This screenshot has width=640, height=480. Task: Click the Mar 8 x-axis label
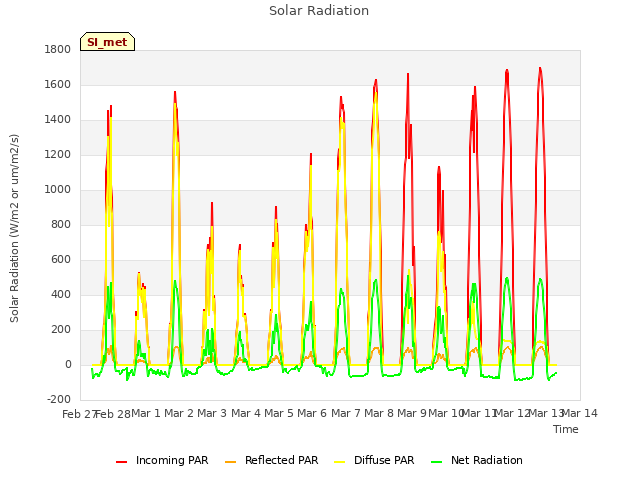[x=379, y=413]
